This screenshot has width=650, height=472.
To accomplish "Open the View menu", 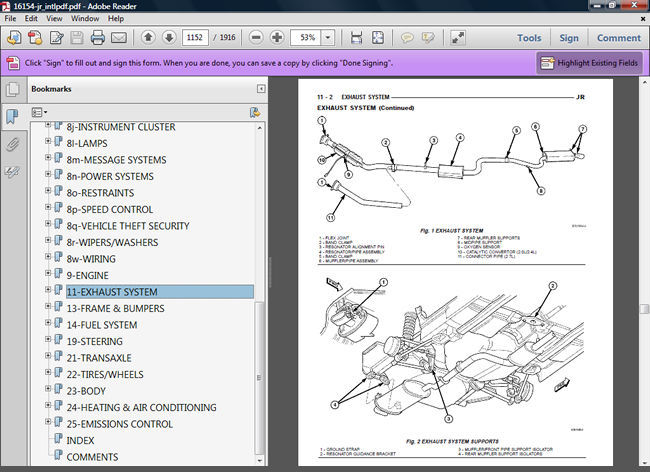I will [x=54, y=19].
